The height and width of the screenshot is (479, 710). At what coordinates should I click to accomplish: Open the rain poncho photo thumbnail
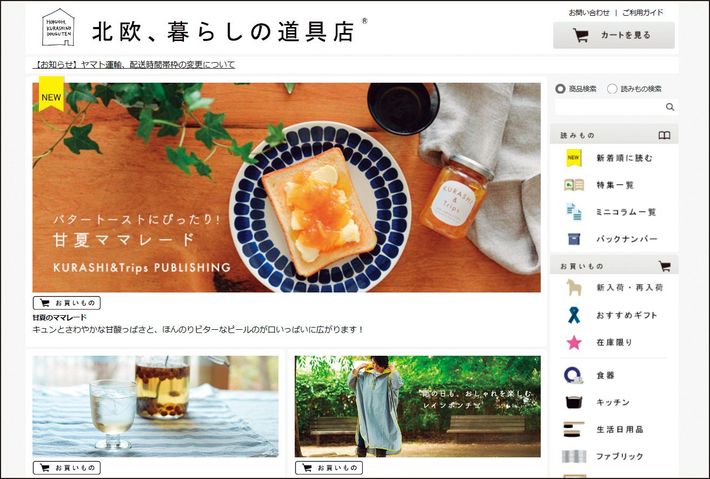pyautogui.click(x=417, y=406)
